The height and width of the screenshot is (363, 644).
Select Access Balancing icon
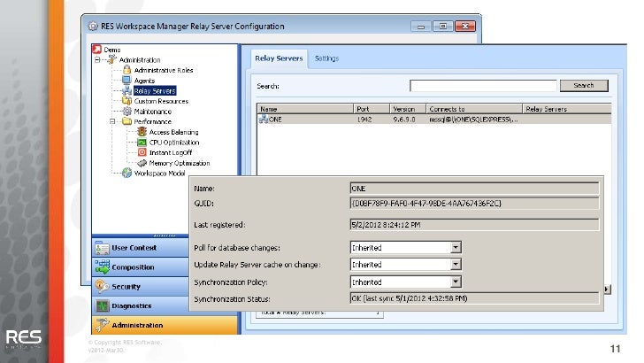[142, 132]
